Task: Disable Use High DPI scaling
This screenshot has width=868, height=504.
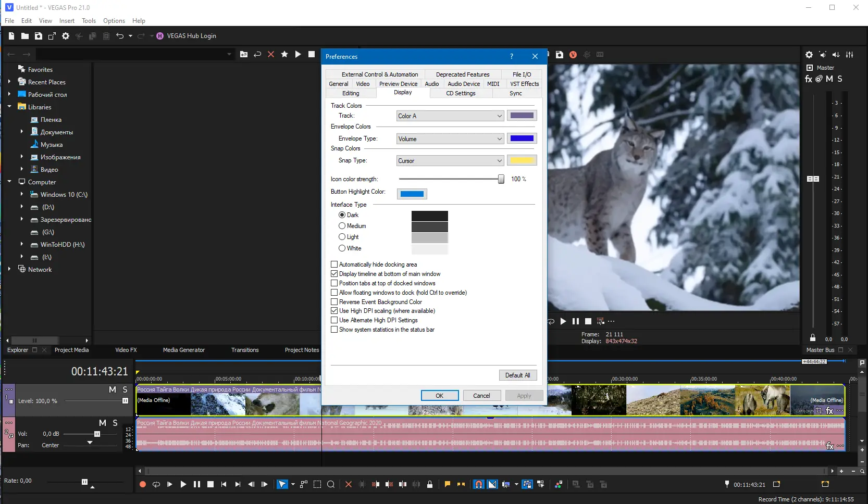Action: coord(334,311)
